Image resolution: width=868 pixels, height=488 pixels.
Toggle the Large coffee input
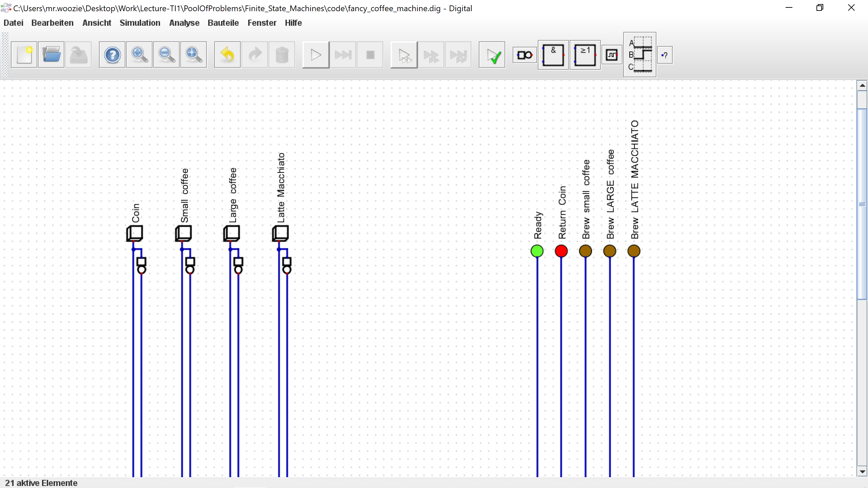(x=232, y=233)
